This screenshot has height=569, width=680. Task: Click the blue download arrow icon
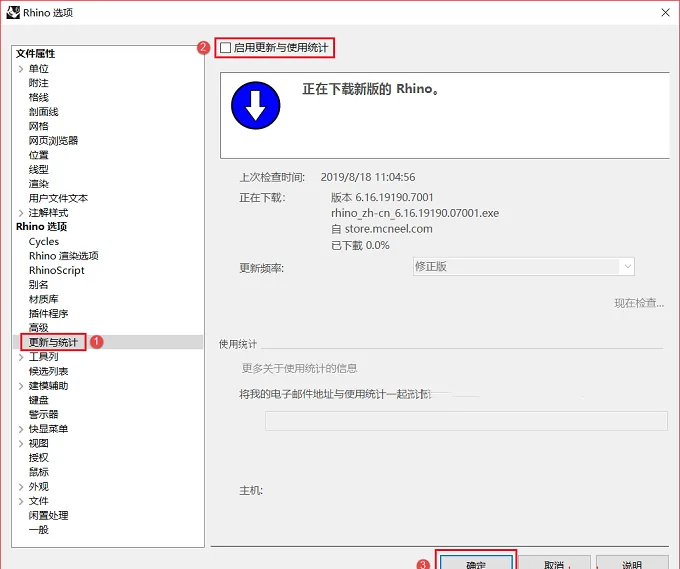256,105
